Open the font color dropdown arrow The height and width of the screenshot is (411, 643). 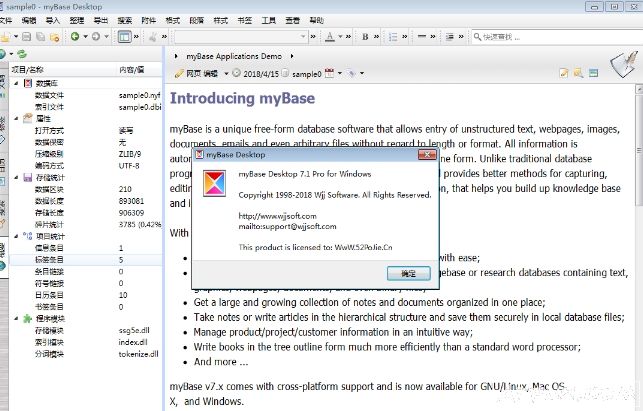pyautogui.click(x=340, y=37)
